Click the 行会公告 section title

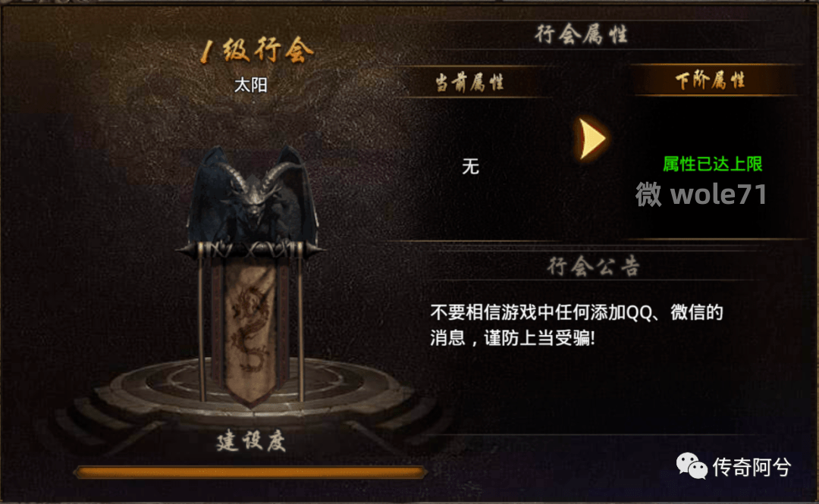tap(593, 266)
